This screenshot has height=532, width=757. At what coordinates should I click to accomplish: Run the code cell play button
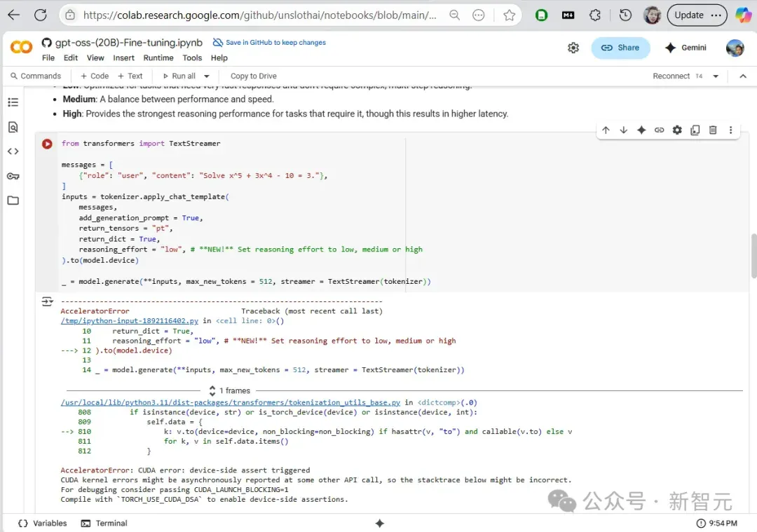tap(47, 144)
